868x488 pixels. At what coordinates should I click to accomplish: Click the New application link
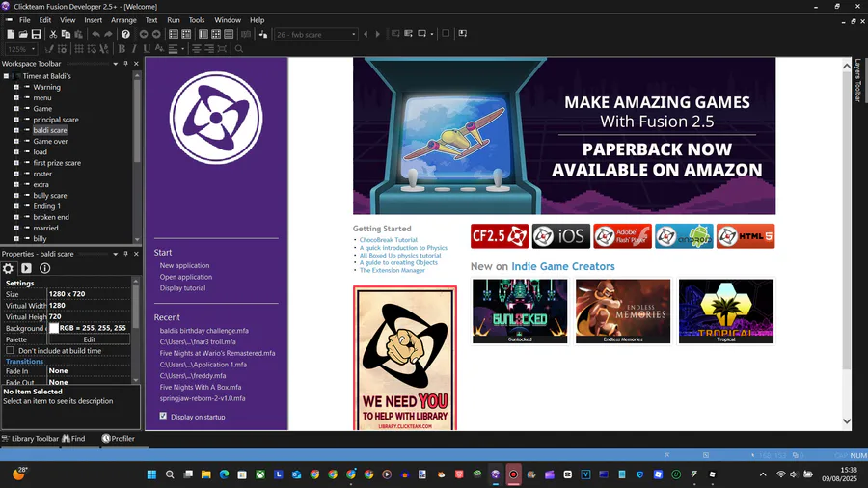pyautogui.click(x=184, y=265)
